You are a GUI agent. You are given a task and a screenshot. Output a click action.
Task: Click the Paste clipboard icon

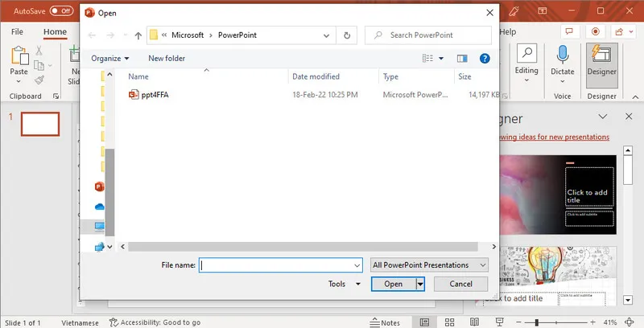pyautogui.click(x=19, y=55)
